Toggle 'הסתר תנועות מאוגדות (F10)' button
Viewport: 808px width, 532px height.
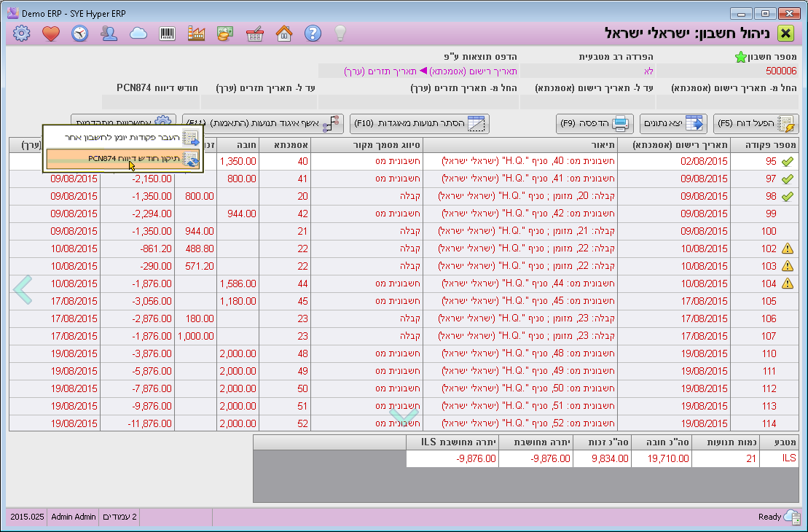(420, 124)
